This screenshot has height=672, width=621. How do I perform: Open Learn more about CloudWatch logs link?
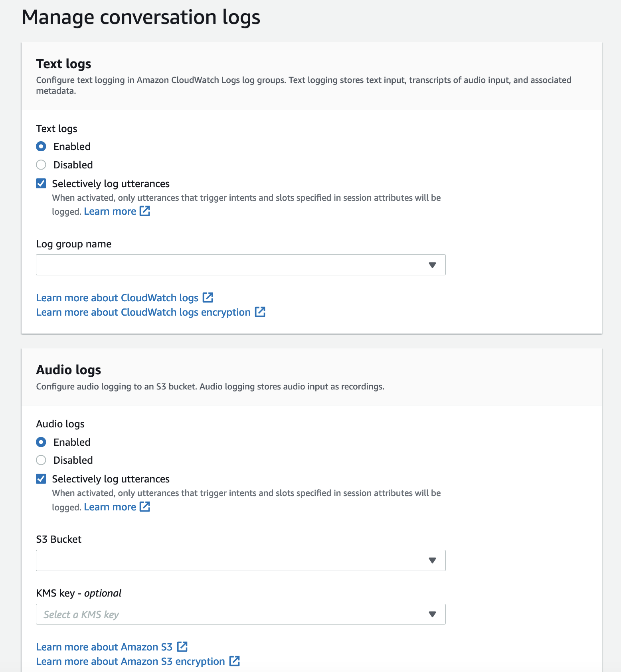117,298
